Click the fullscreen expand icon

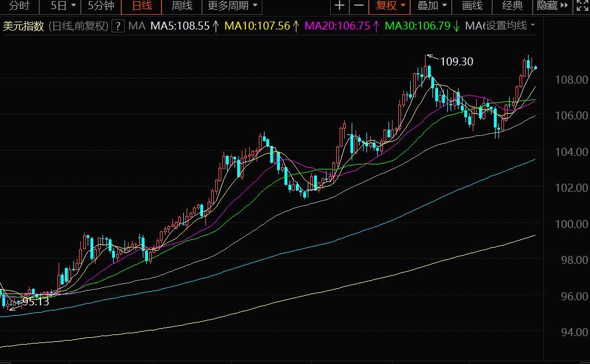point(581,6)
